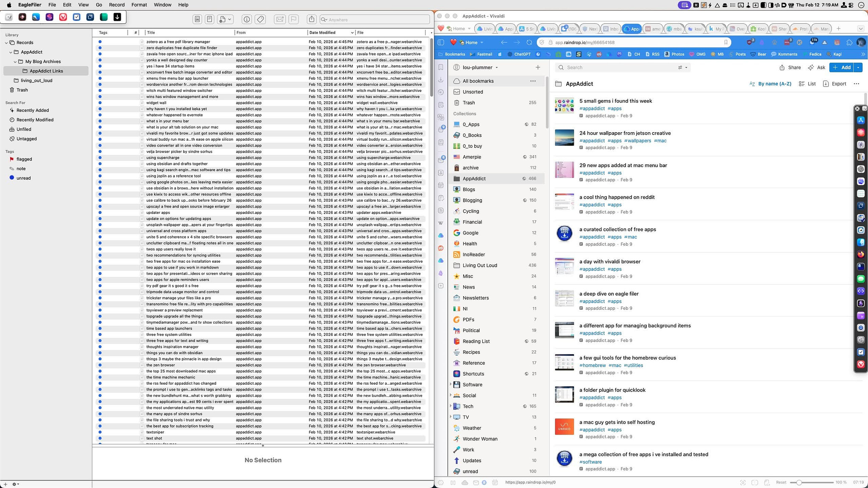Toggle bookmark icon in Vivaldi address bar

(x=726, y=42)
